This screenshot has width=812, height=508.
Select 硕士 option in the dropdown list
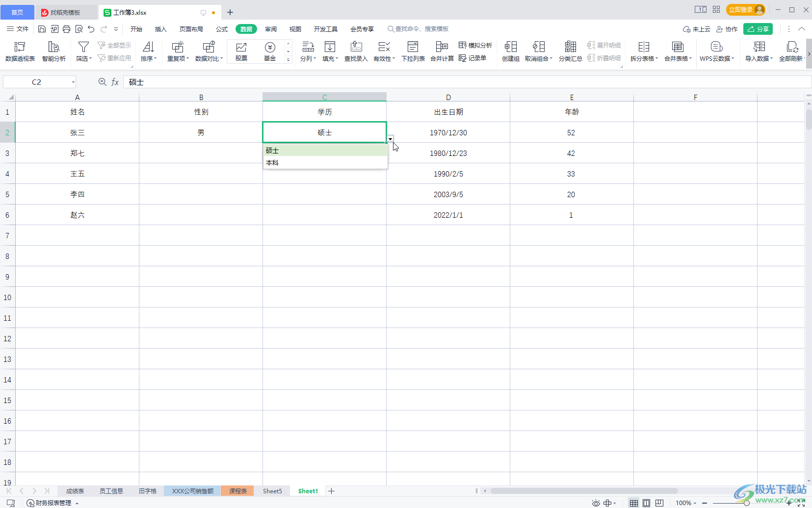pyautogui.click(x=325, y=151)
